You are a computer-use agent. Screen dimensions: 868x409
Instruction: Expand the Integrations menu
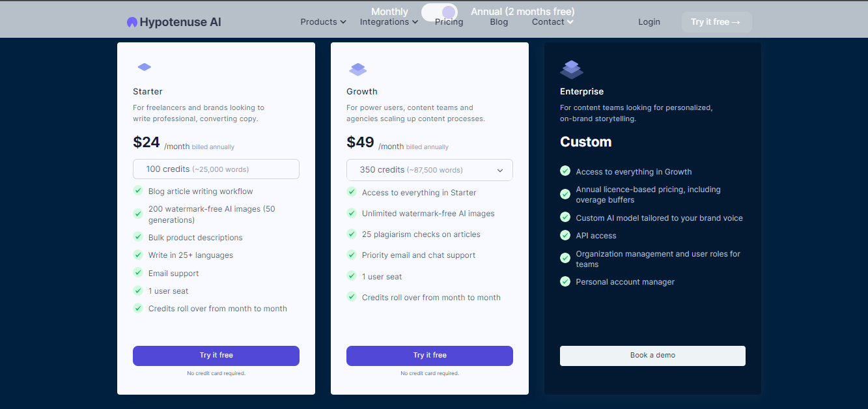(389, 22)
